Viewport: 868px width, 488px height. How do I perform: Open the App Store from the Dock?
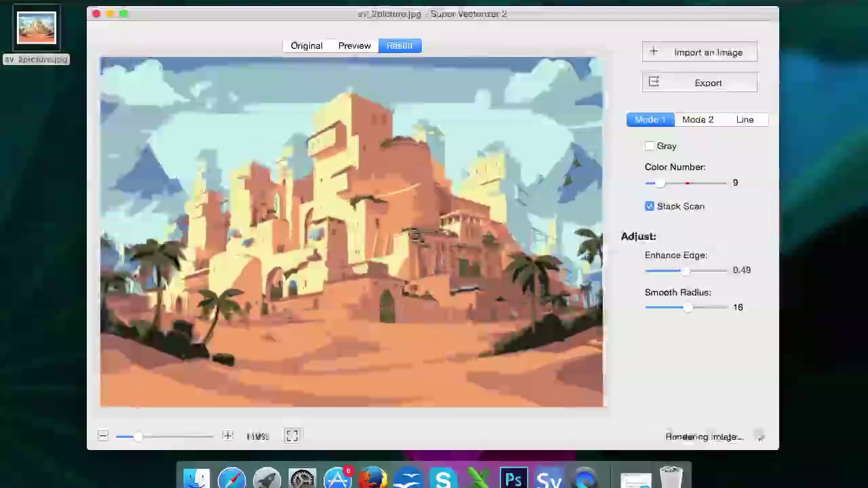(337, 478)
